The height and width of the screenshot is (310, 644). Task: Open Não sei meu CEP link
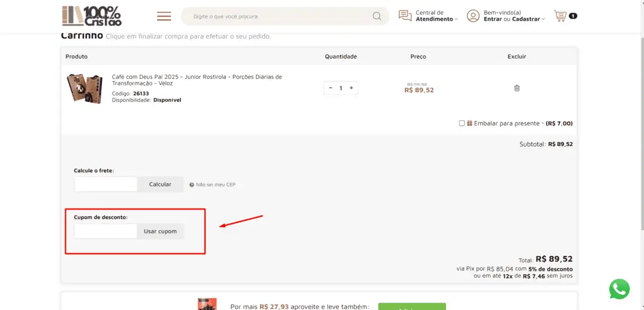[x=215, y=185]
